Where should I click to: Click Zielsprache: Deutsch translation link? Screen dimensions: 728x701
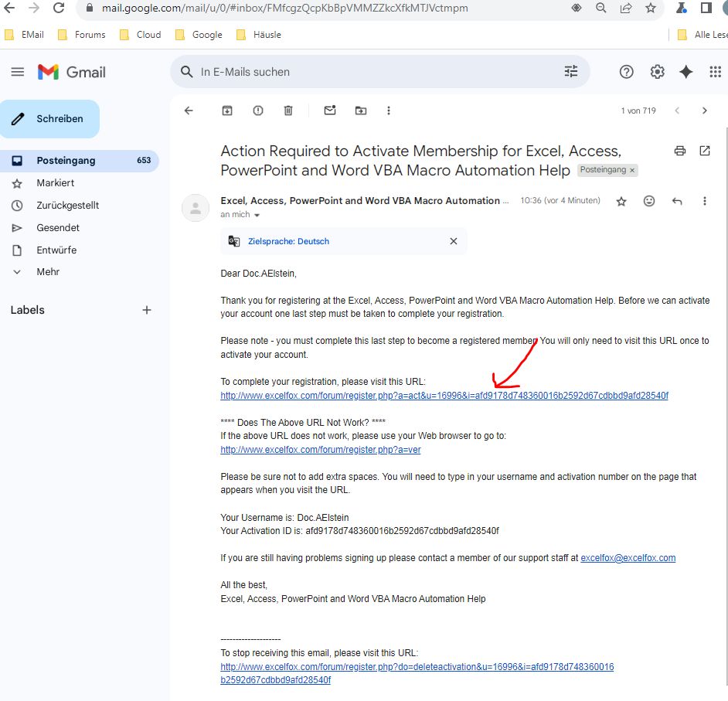click(x=288, y=241)
